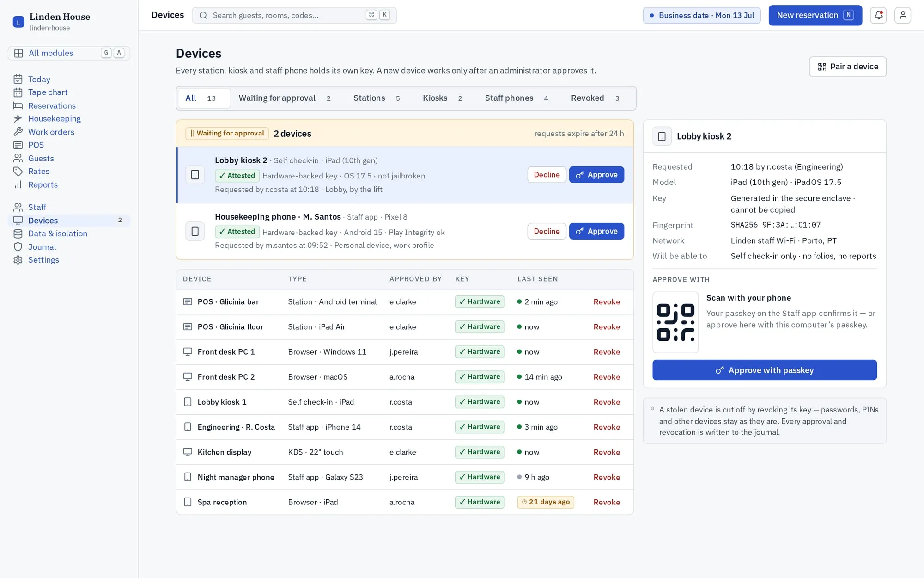
Task: Decline the Lobby kiosk 2 request
Action: coord(547,175)
